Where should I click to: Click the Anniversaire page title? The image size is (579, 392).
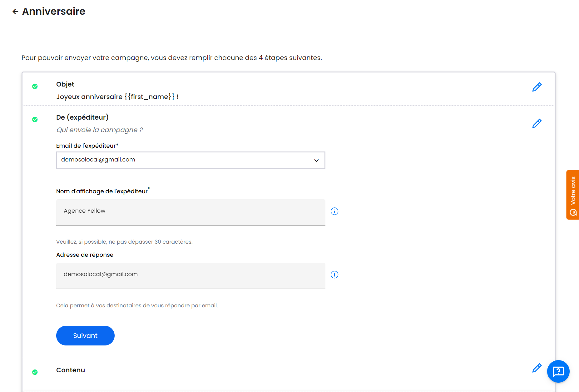(x=54, y=11)
